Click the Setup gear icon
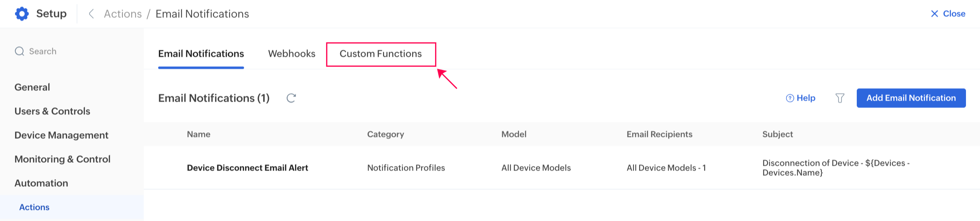This screenshot has width=980, height=221. (x=22, y=14)
